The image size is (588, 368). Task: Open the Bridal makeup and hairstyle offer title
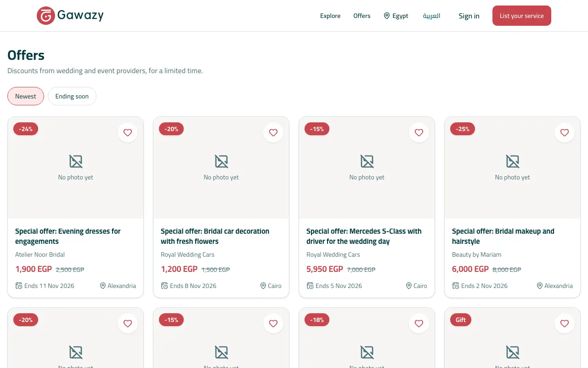tap(503, 236)
